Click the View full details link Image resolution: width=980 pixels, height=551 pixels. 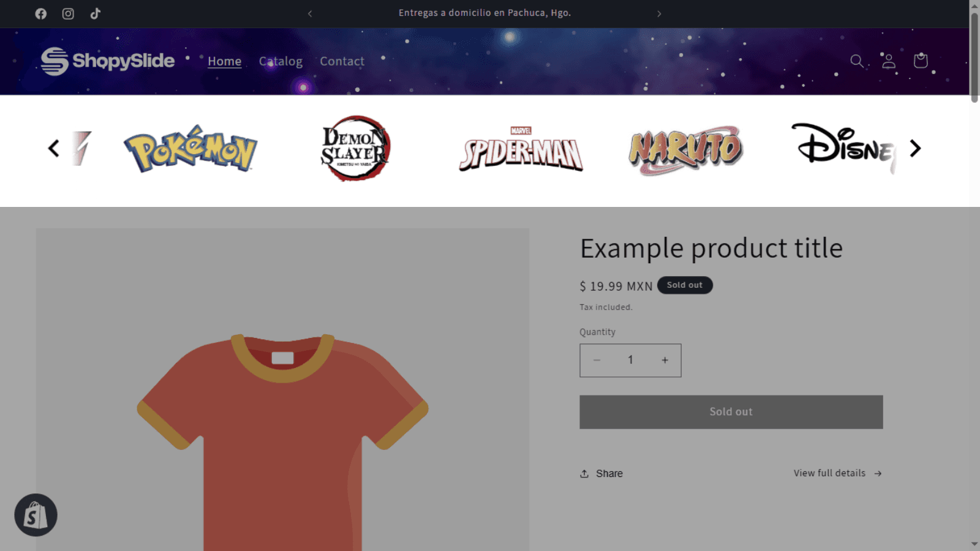pyautogui.click(x=829, y=473)
